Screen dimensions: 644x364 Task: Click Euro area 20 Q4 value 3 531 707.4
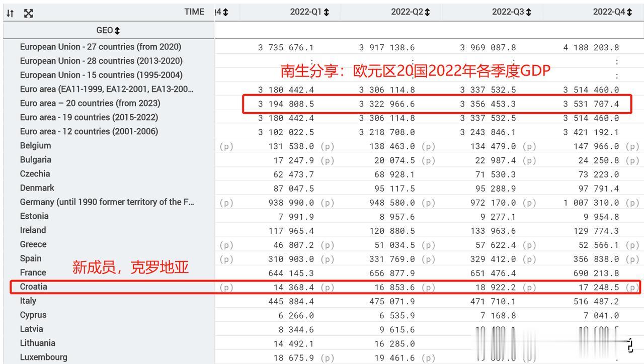tap(591, 104)
